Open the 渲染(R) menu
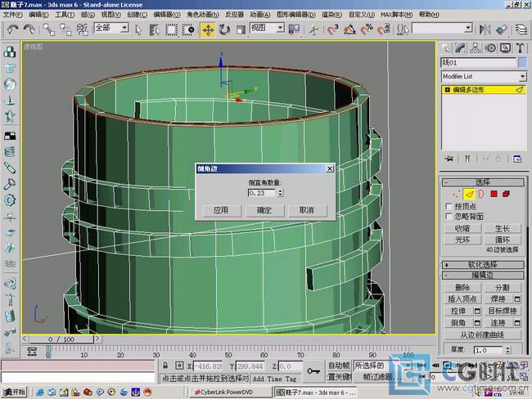 [x=331, y=15]
